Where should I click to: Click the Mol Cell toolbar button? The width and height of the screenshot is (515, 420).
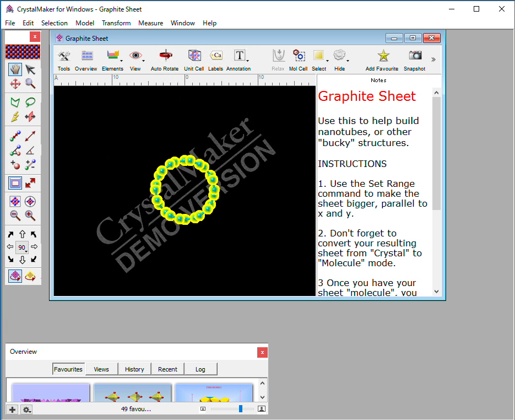click(x=298, y=60)
